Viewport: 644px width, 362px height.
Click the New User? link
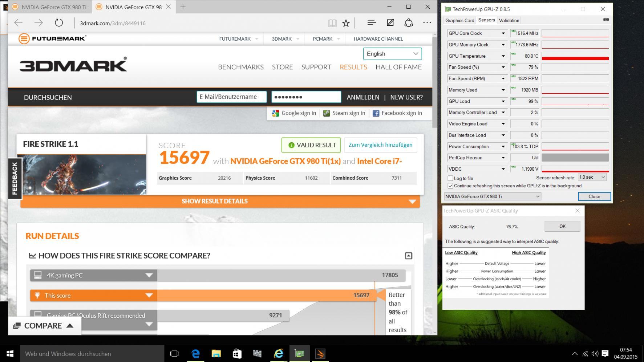click(x=406, y=97)
